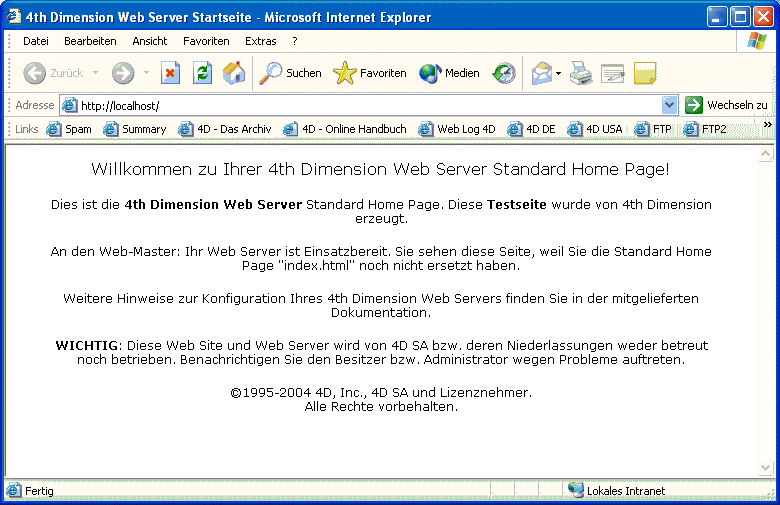Viewport: 780px width, 505px height.
Task: Show more links via the chevron
Action: click(x=767, y=125)
